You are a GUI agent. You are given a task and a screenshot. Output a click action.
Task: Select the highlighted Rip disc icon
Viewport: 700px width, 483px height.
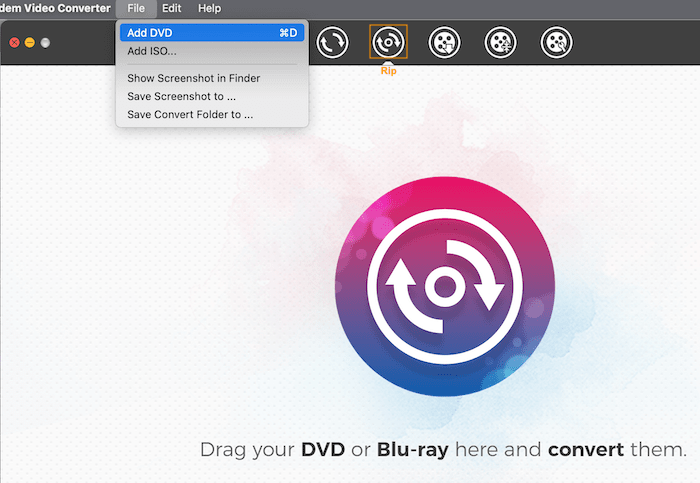(388, 42)
